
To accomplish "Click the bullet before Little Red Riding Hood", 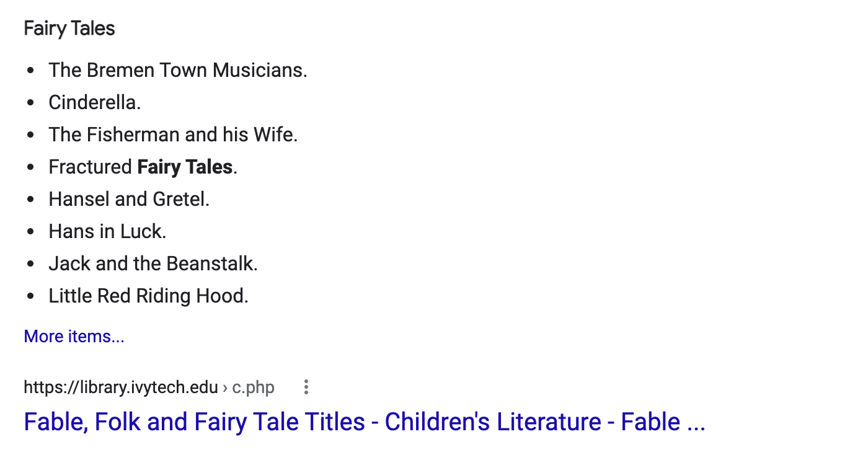I will click(31, 296).
